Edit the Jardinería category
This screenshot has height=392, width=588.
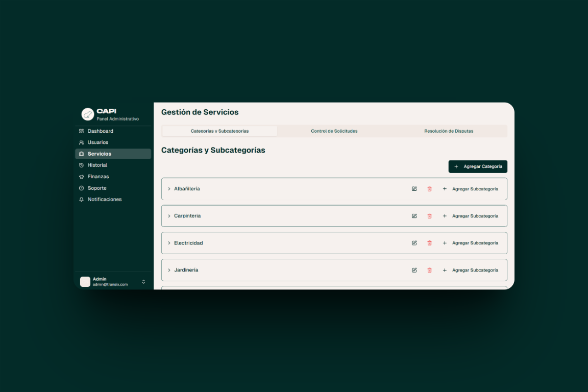point(414,270)
